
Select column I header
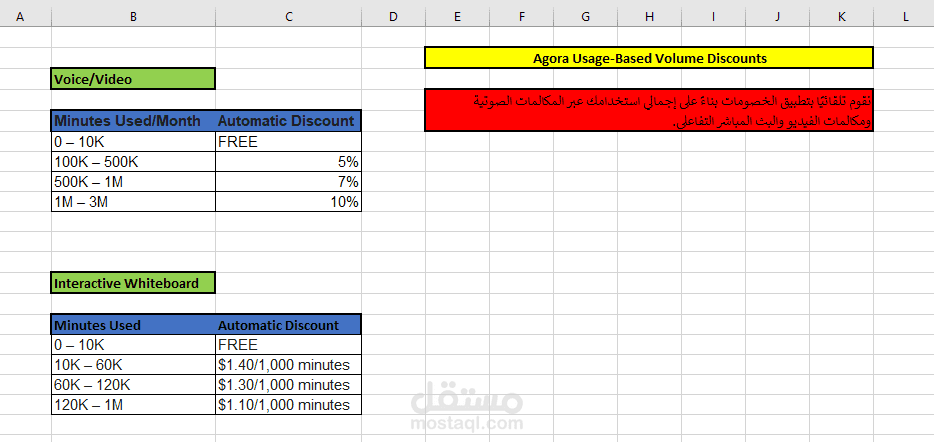714,17
